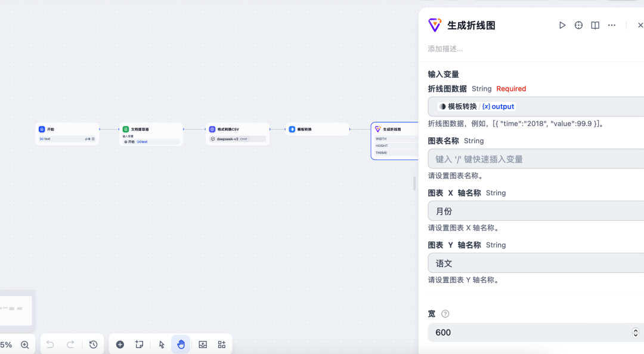Screen dimensions: 644x354
Task: Click the question mark help icon beside 宽
Action: coord(445,314)
